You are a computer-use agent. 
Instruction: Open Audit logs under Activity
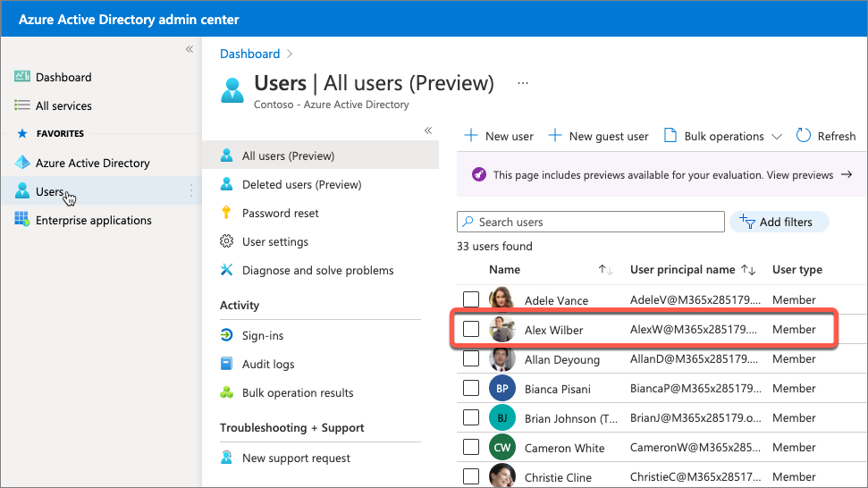pos(321,364)
